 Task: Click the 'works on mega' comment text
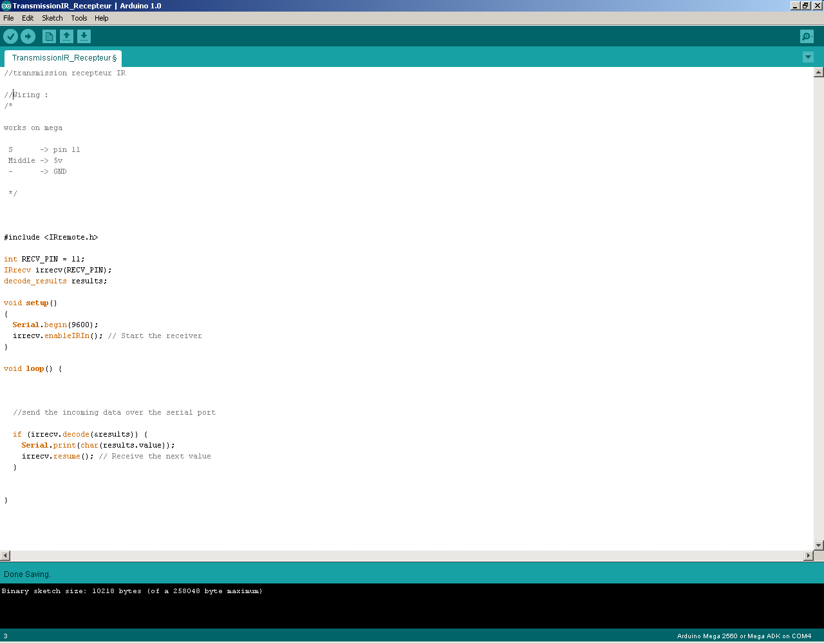click(33, 128)
